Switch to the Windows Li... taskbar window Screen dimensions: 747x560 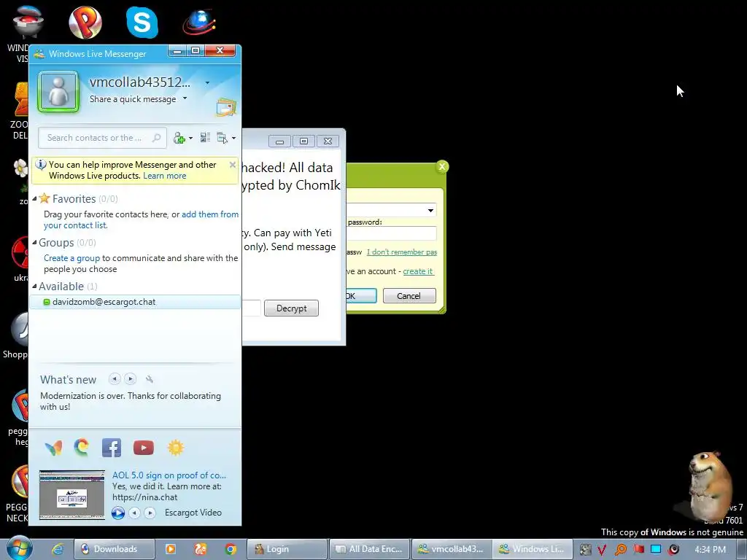click(x=532, y=549)
